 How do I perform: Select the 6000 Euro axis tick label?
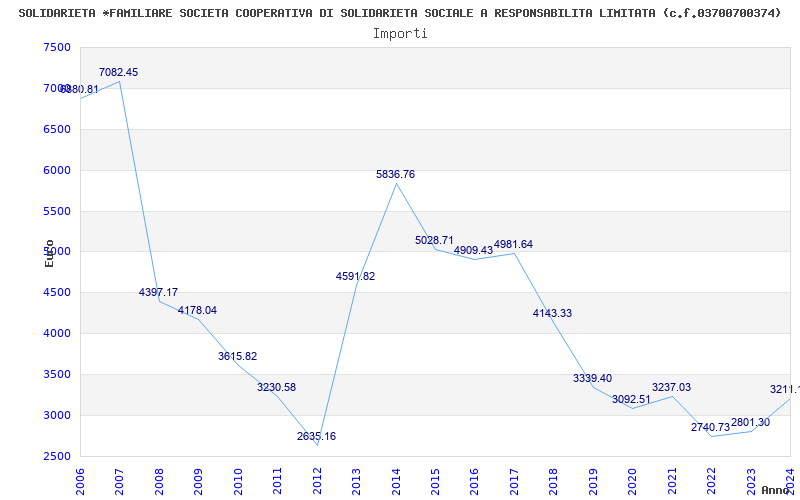[57, 170]
